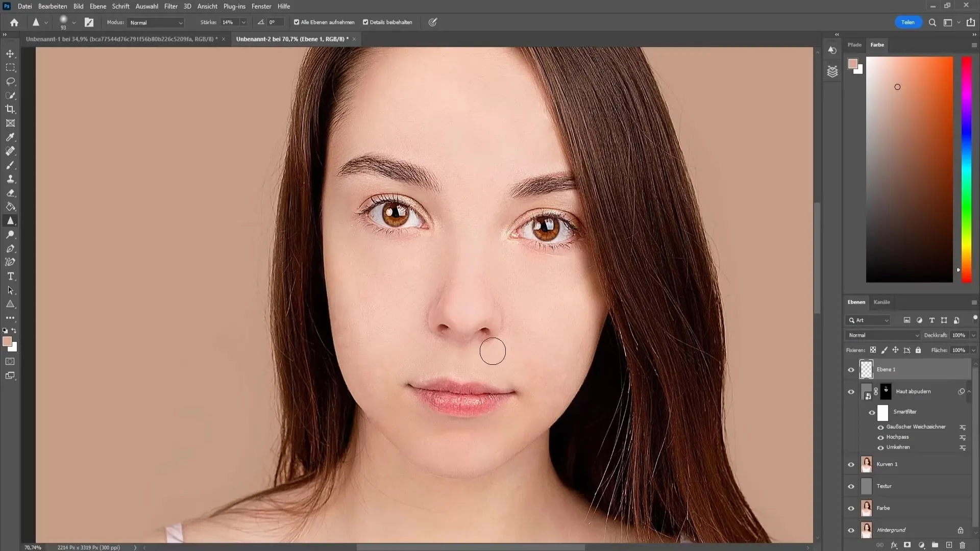
Task: Select the Crop tool
Action: coord(9,109)
